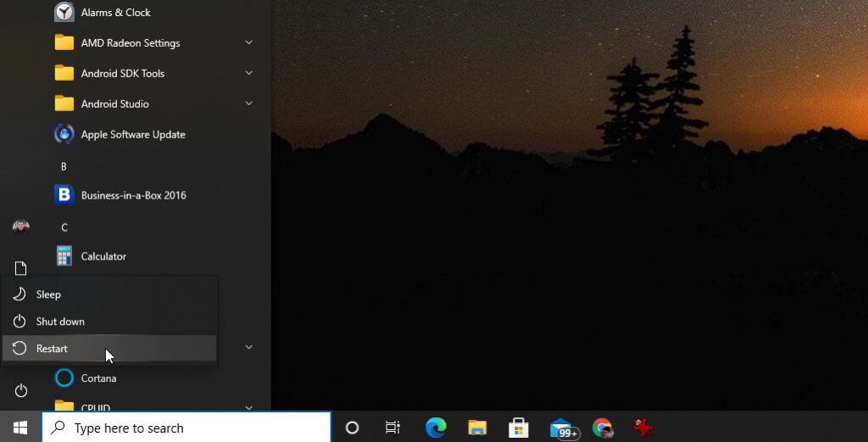Select Sleep from power menu
The image size is (868, 442).
point(109,294)
